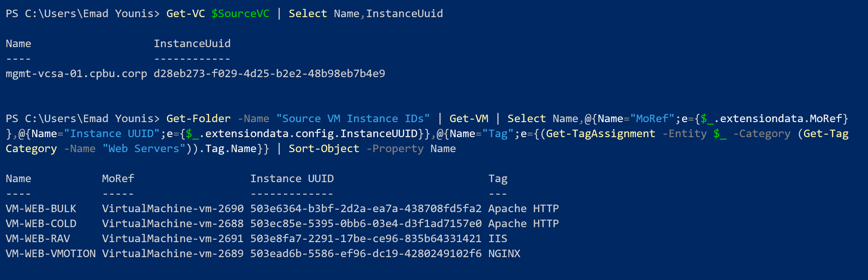Click the VM-WEB-RAV row name
Viewport: 868px width, 280px height.
pyautogui.click(x=38, y=239)
